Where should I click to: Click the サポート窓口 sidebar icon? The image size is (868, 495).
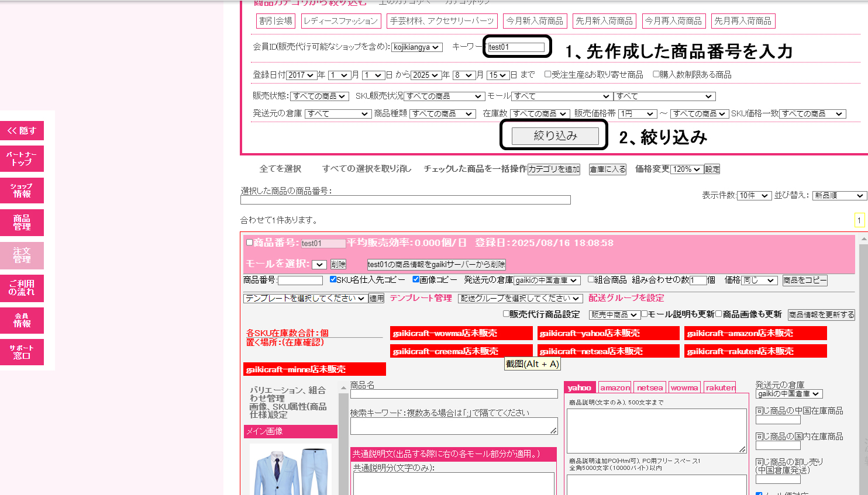pos(22,352)
